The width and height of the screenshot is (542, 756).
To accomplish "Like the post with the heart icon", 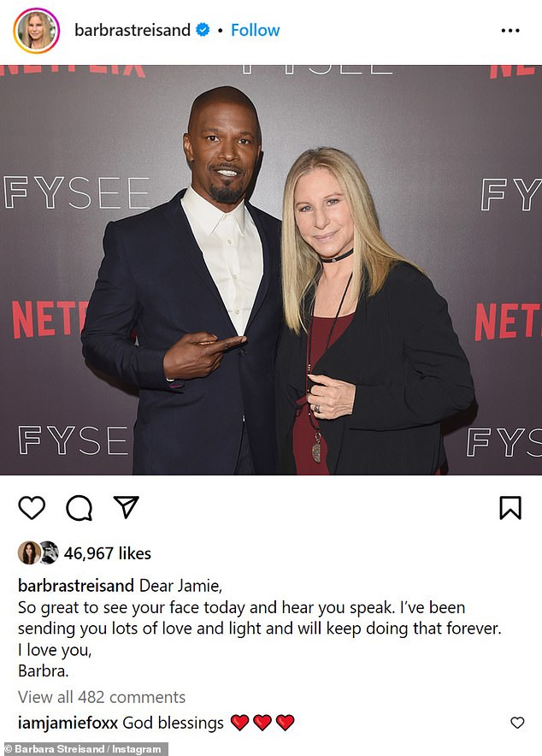I will click(x=32, y=508).
